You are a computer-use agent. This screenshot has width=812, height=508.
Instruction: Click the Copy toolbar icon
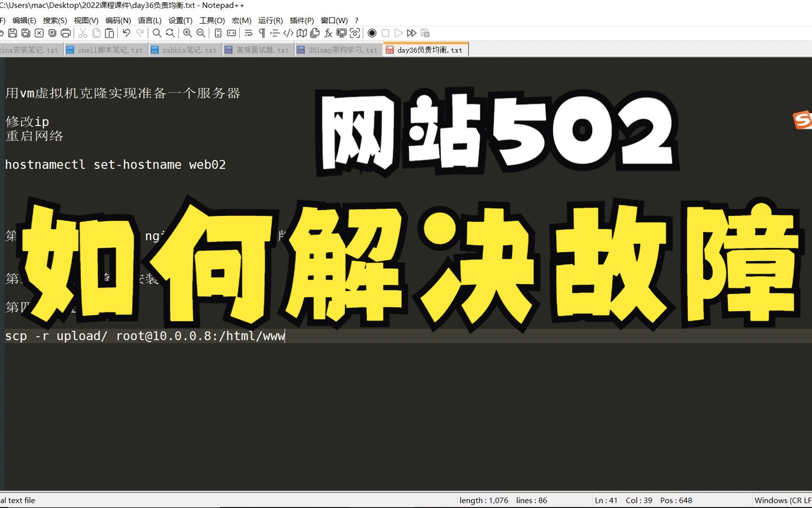click(x=96, y=33)
